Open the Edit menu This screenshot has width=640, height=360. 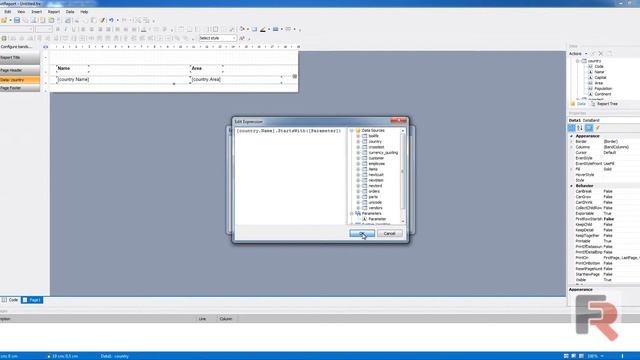pyautogui.click(x=8, y=12)
